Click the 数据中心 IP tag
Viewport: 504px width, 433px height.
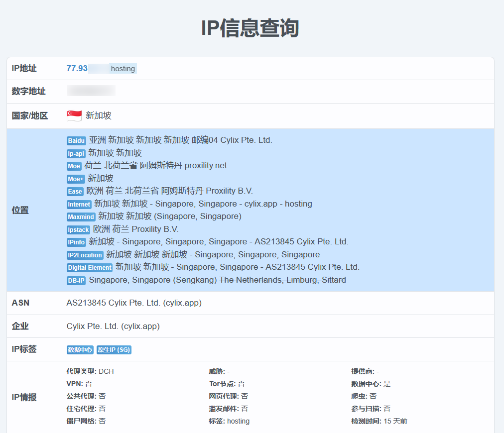80,350
